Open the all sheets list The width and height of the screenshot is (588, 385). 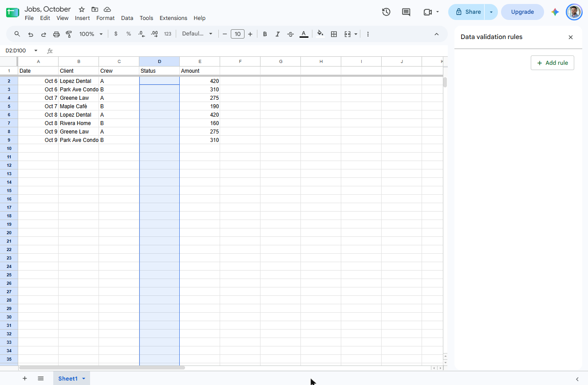[41, 378]
